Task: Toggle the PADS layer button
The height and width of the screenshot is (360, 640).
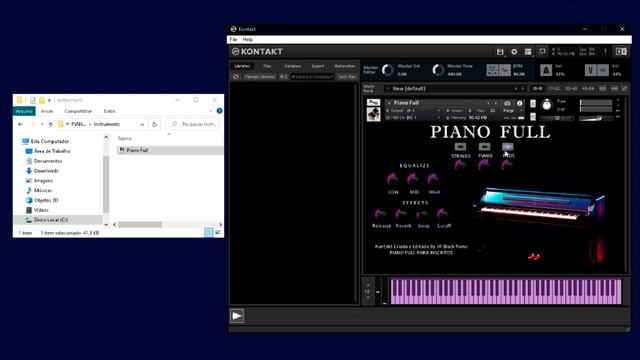Action: (508, 147)
